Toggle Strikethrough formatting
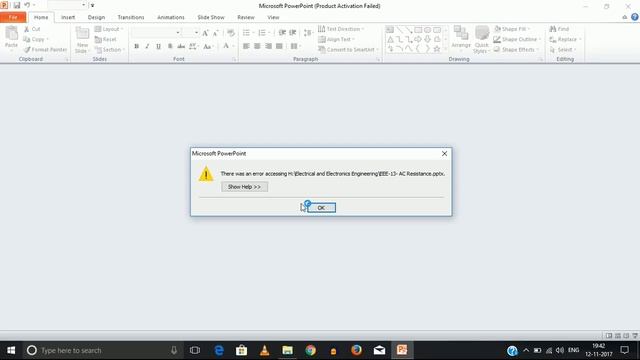The height and width of the screenshot is (360, 640). [181, 46]
